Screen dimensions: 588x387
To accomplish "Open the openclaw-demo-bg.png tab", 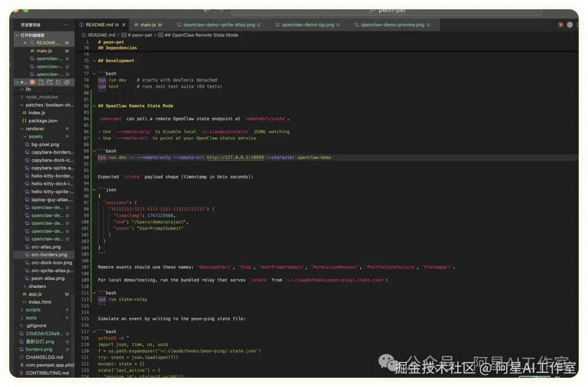I will [308, 24].
